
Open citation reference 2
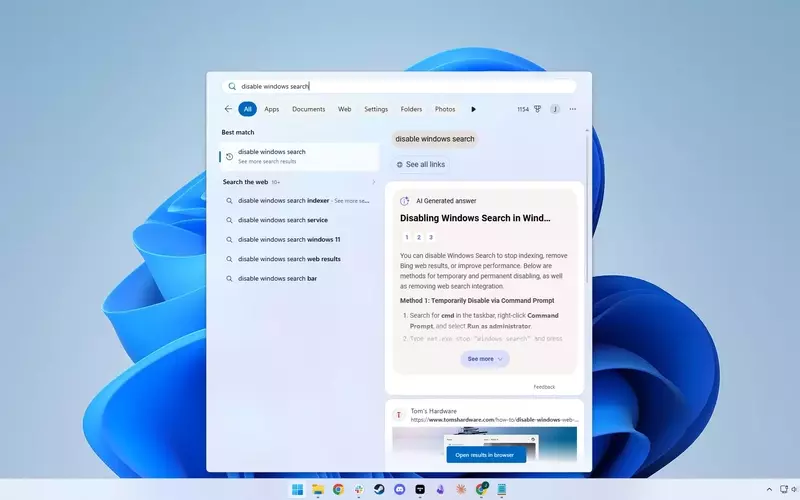tap(419, 237)
